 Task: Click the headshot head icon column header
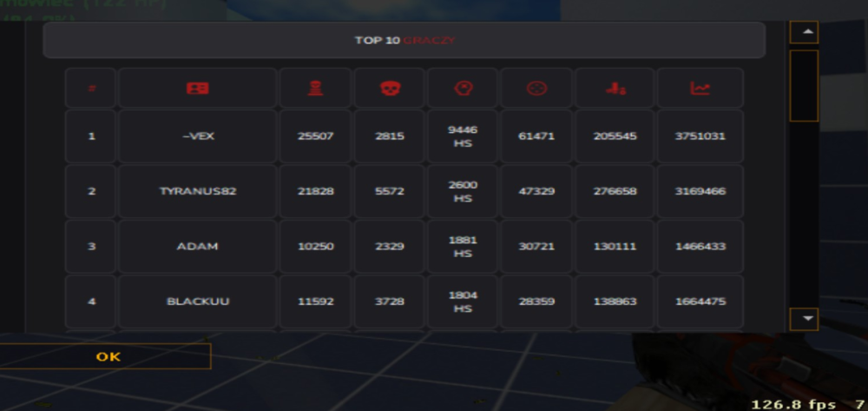[463, 88]
